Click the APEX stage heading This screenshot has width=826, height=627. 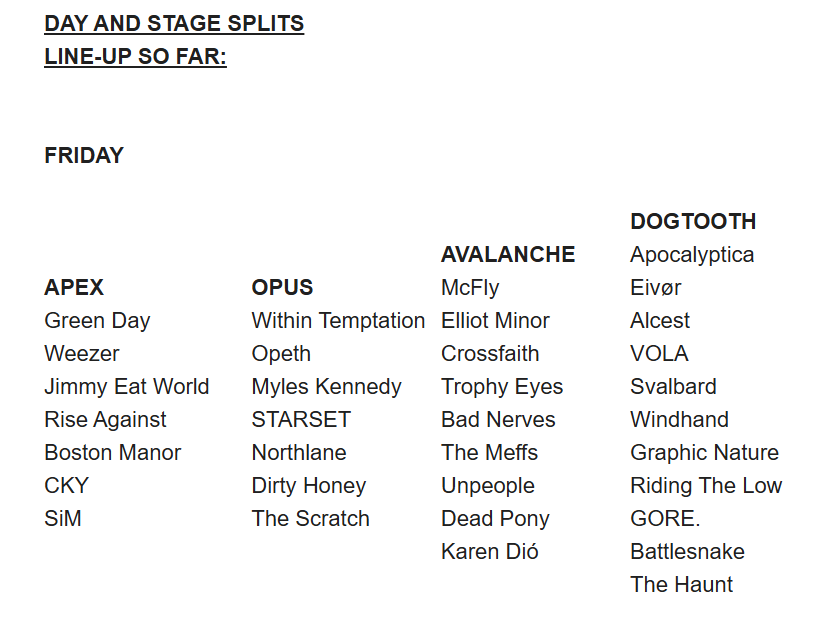click(74, 287)
